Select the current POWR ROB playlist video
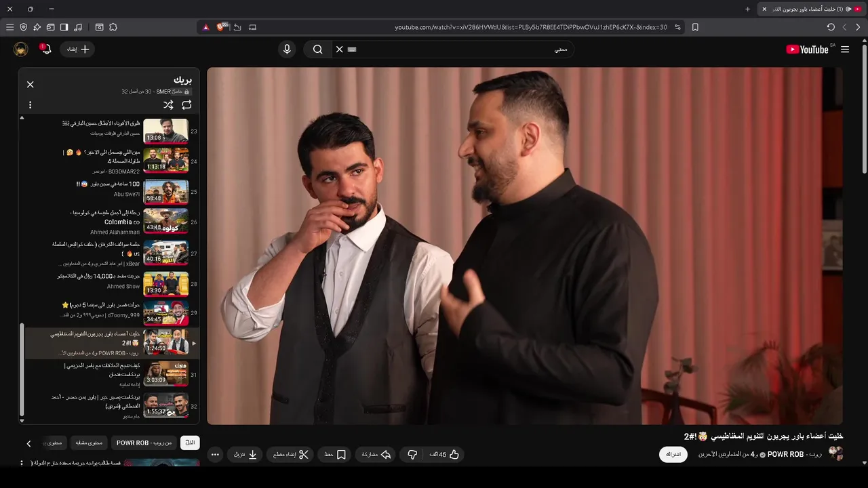This screenshot has width=868, height=488. pos(112,343)
